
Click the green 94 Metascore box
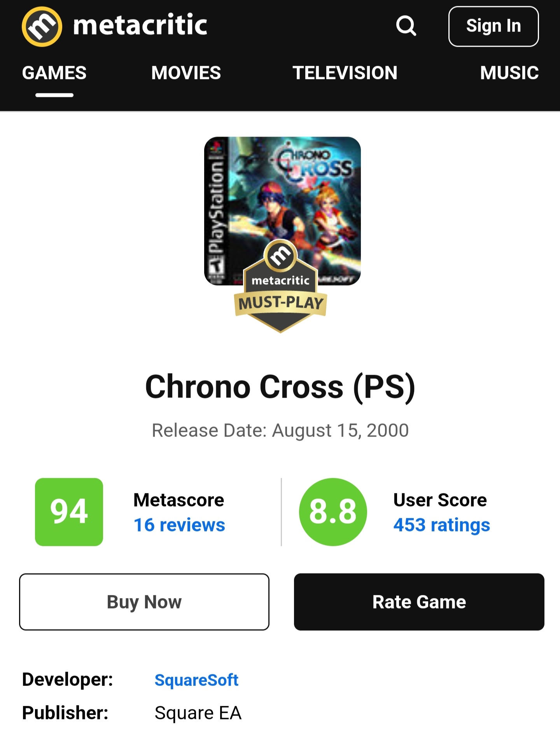(x=69, y=512)
